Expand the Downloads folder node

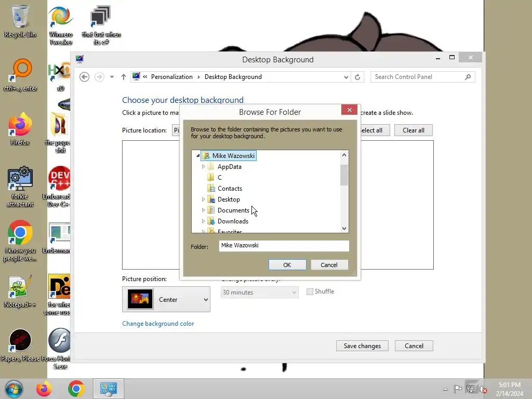click(x=203, y=221)
